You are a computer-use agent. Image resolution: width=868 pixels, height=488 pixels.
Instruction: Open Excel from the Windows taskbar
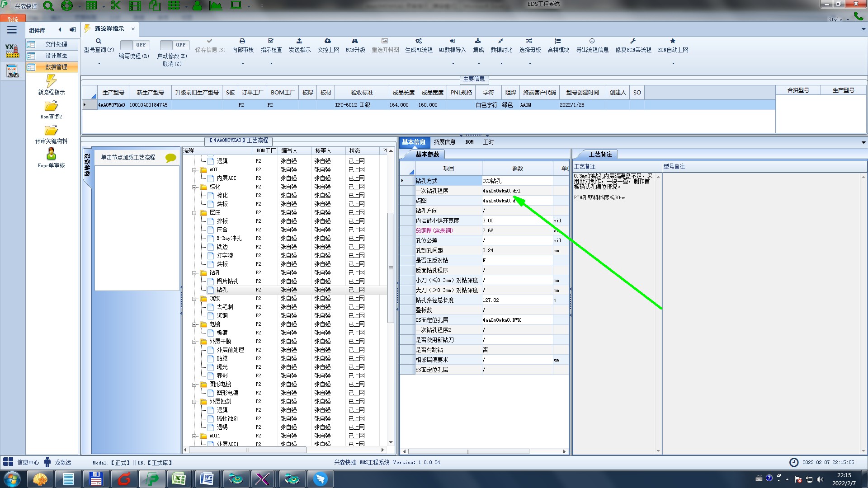(x=179, y=479)
